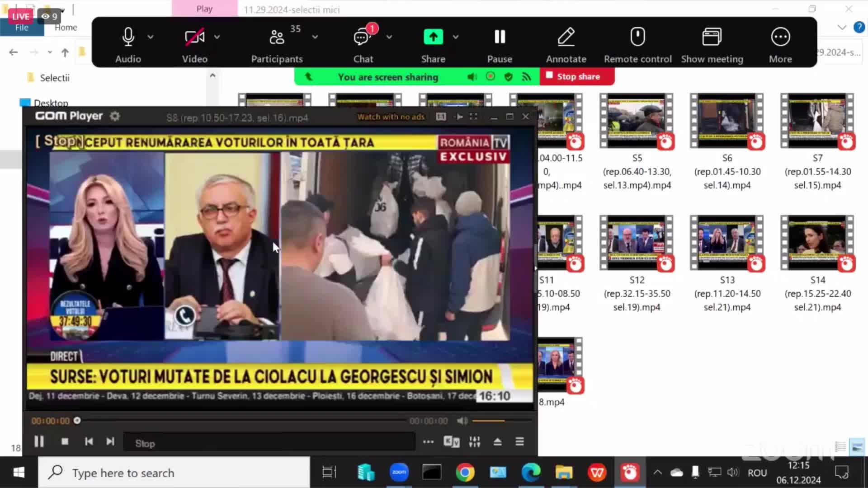Screen dimensions: 868x488
Task: Pause playback in GOM Player
Action: [x=39, y=441]
